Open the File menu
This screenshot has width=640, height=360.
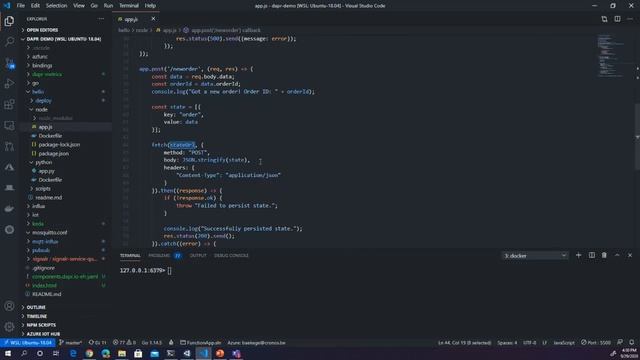[20, 6]
